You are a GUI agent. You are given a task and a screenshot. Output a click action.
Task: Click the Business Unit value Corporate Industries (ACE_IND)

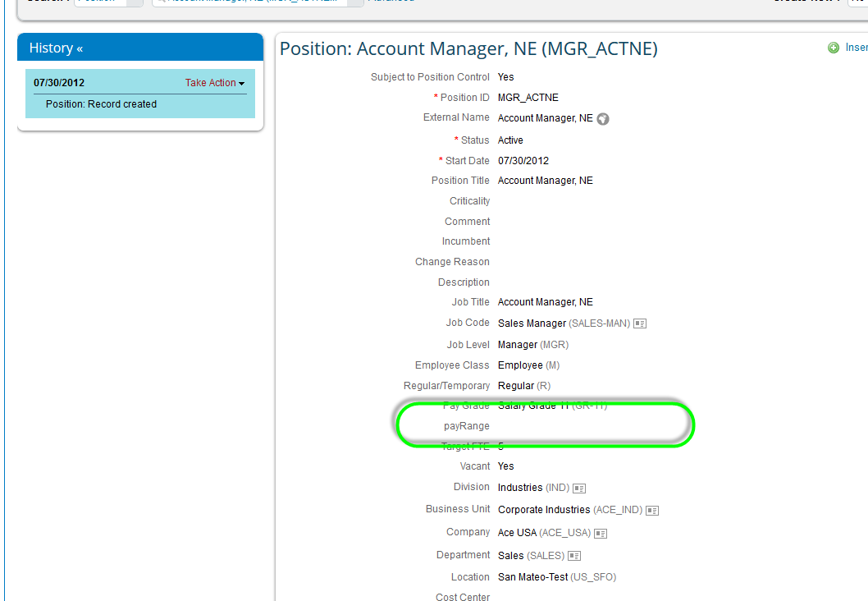pyautogui.click(x=570, y=510)
